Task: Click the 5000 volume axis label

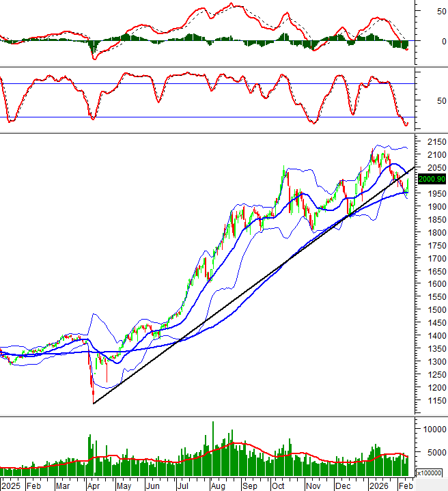Action: pyautogui.click(x=434, y=452)
